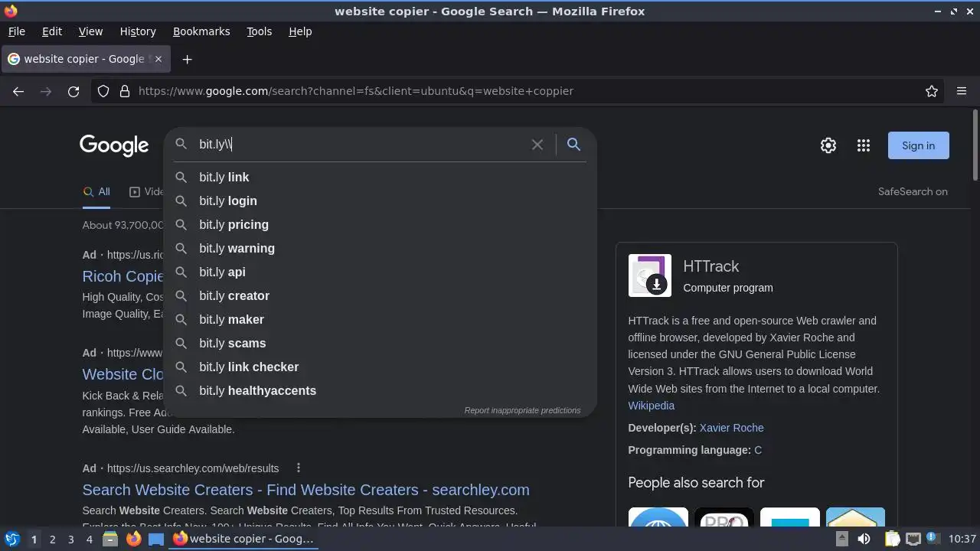Open clipboard manager tray icon
Screen dimensions: 980x551
[892, 539]
